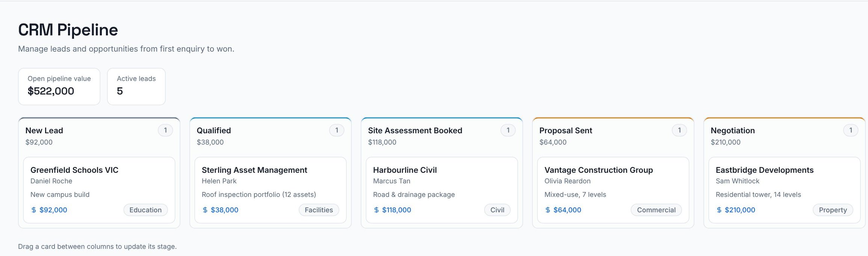Click 'Roof inspection portfolio (12 assets)' text
This screenshot has height=256, width=868.
[259, 195]
